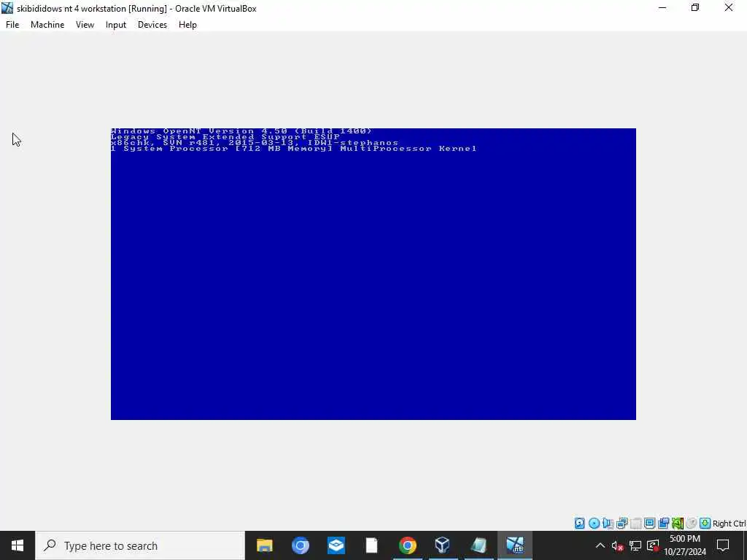Click the hard disk activity status icon
The height and width of the screenshot is (560, 747).
579,524
